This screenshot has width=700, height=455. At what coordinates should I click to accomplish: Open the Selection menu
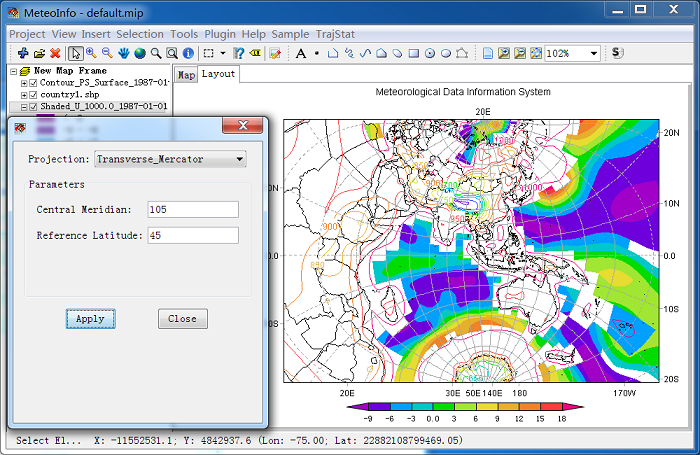point(140,34)
